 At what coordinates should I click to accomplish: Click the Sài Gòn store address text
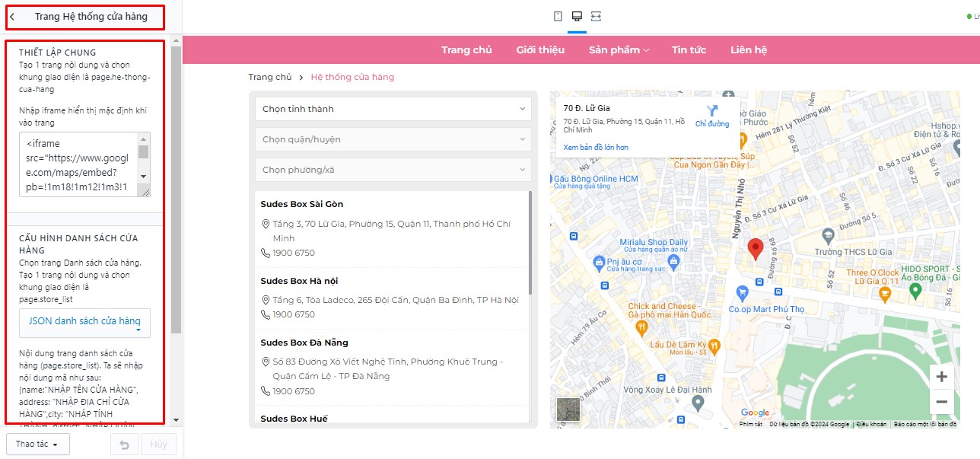(391, 231)
